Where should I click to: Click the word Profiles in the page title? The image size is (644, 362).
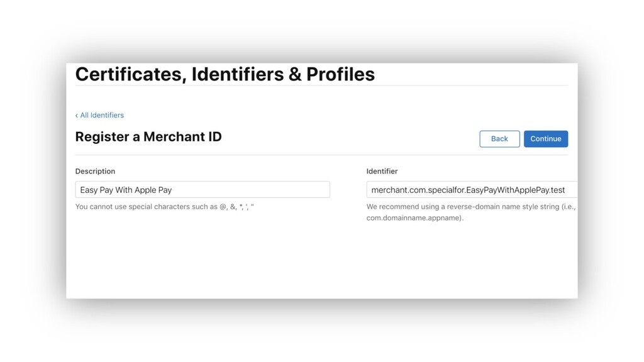340,75
